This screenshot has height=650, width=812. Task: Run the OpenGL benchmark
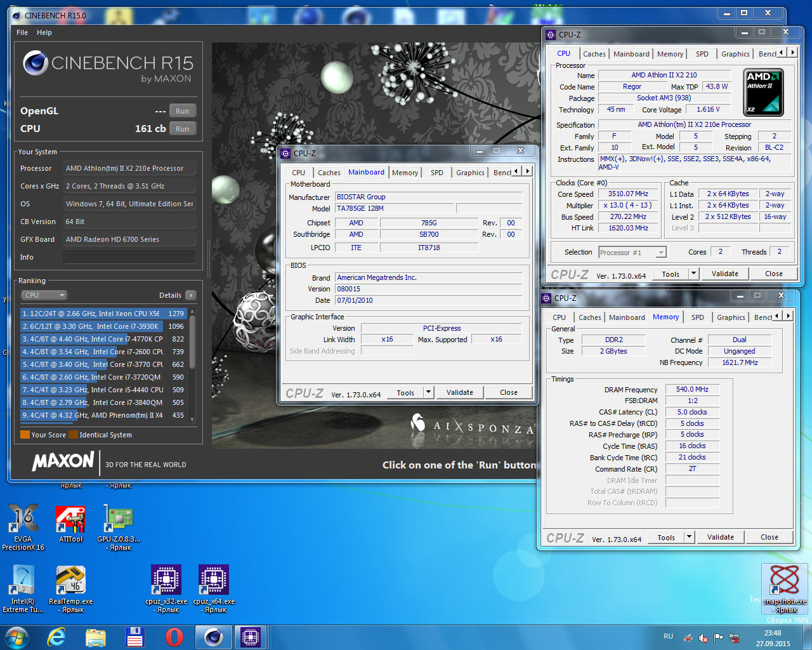[183, 111]
